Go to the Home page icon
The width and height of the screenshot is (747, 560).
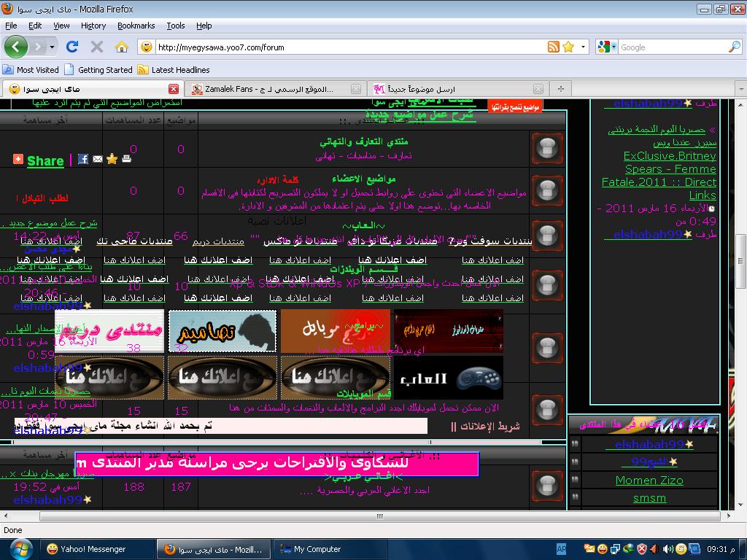(x=122, y=47)
